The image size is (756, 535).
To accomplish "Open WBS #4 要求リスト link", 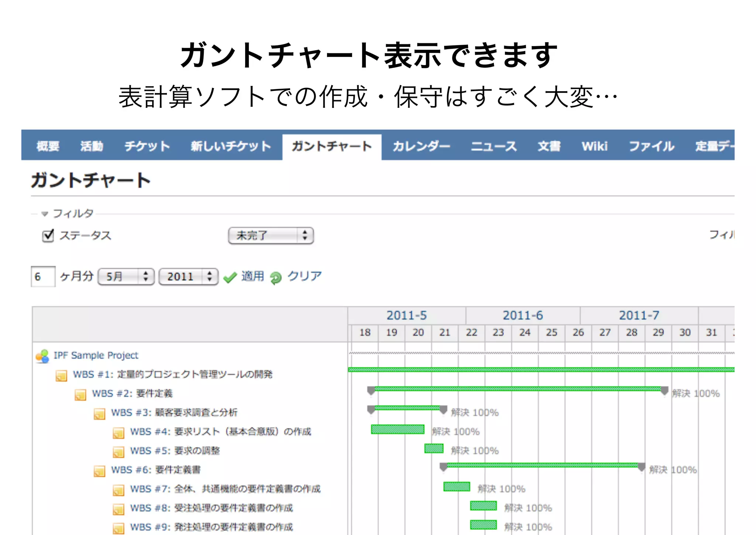I will 221,432.
